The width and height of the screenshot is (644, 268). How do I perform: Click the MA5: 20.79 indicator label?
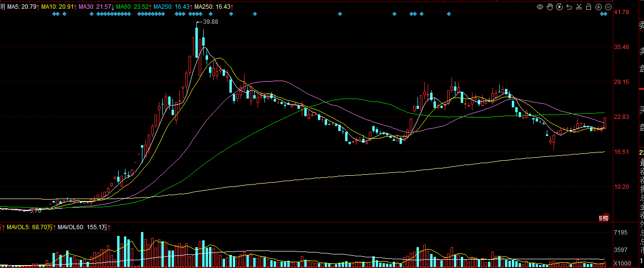(23, 7)
